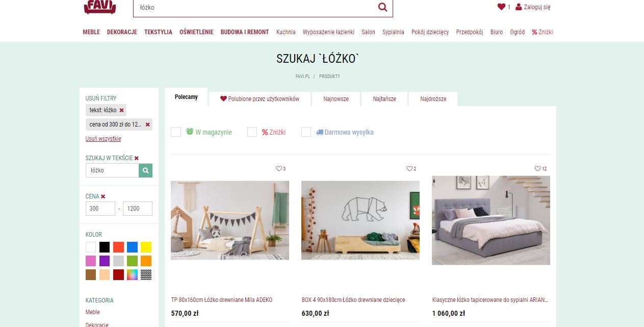The height and width of the screenshot is (327, 644).
Task: Like the grey upholstered bed heart icon
Action: (537, 169)
